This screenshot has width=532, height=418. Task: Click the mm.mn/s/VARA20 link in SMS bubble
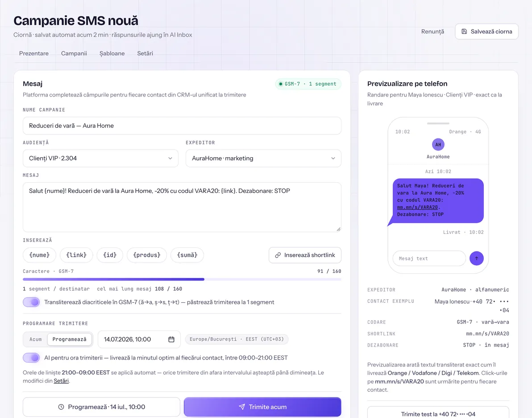[x=417, y=207]
